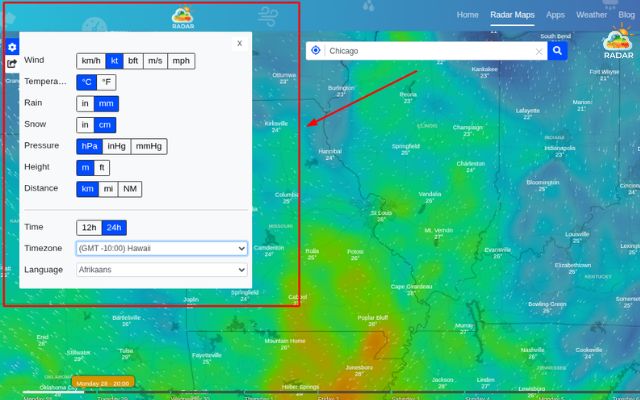
Task: Click Kankakee label on map
Action: (484, 69)
